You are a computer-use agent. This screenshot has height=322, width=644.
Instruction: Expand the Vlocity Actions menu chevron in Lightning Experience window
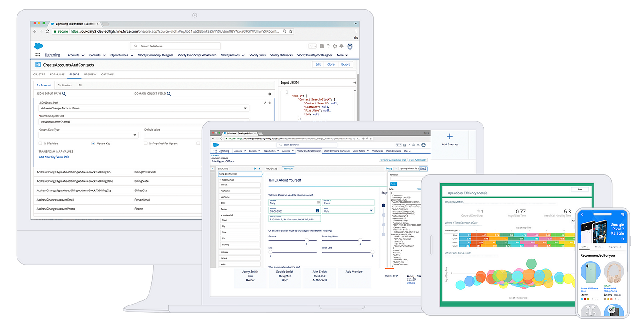(243, 56)
